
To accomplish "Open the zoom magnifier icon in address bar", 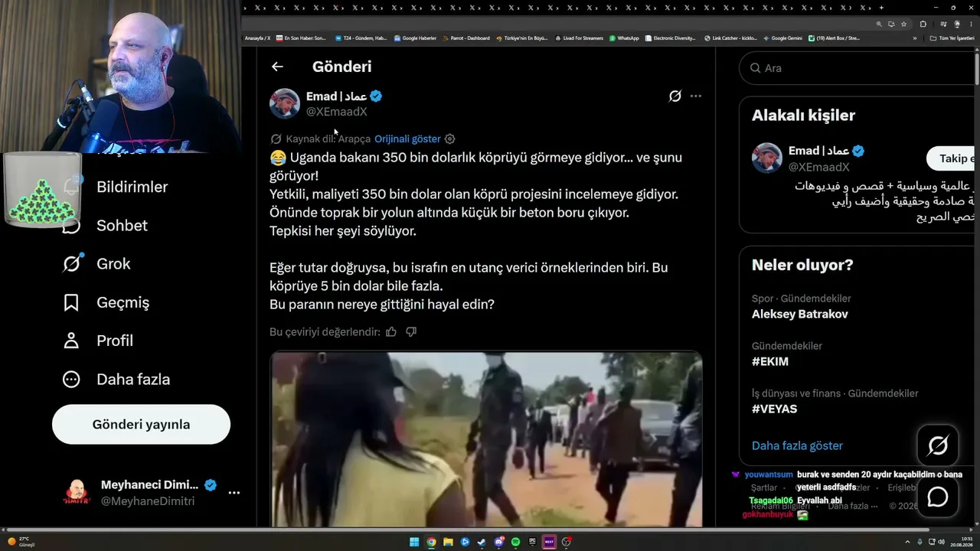I will point(879,24).
